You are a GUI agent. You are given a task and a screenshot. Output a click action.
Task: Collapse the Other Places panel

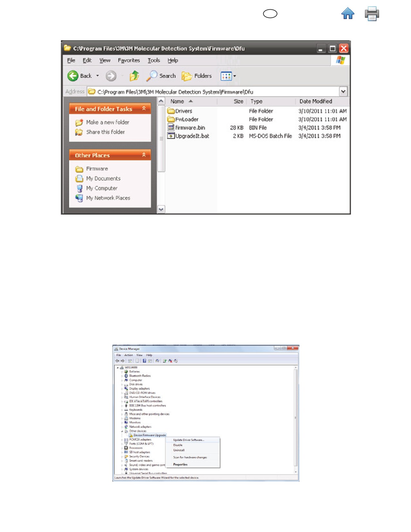point(144,155)
